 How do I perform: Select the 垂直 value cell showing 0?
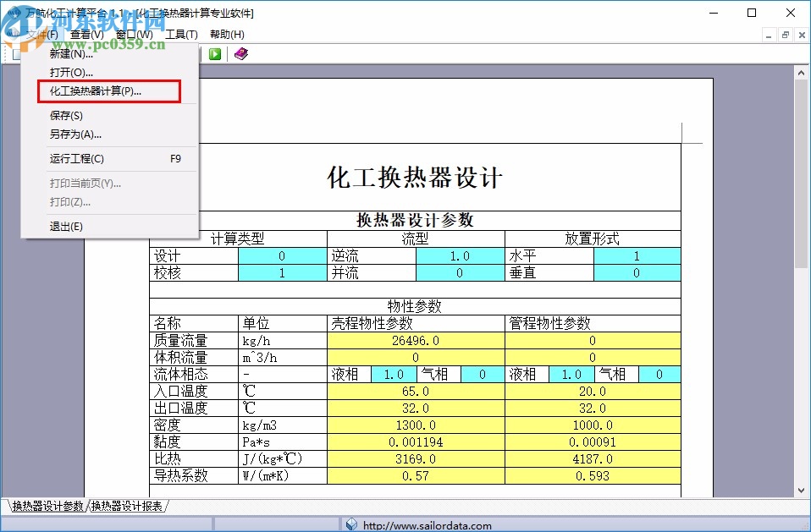coord(637,273)
